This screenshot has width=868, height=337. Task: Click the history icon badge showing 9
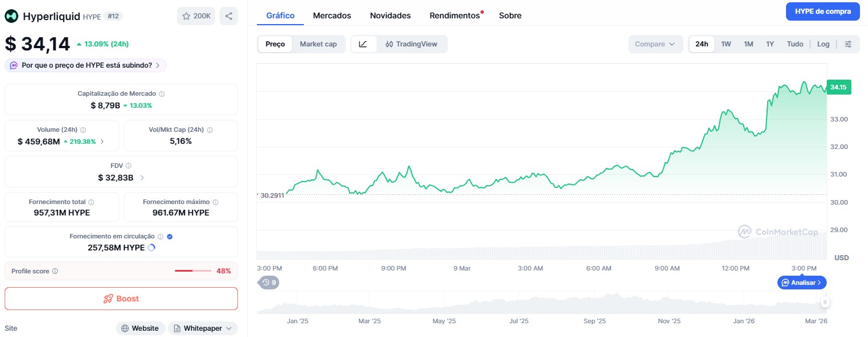(x=269, y=282)
